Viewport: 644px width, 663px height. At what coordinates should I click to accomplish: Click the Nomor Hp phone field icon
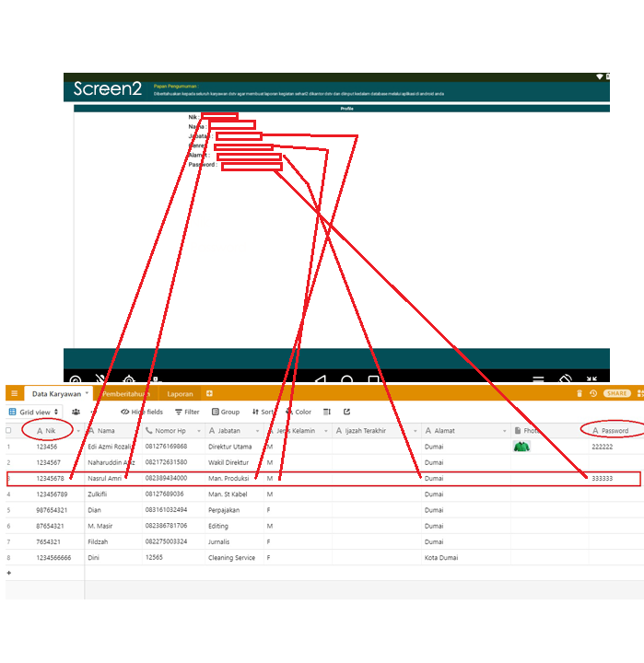point(148,430)
